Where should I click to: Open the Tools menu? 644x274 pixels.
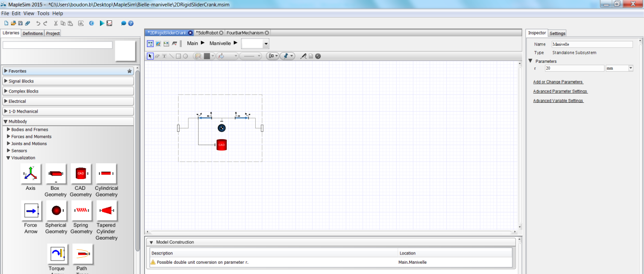point(43,13)
